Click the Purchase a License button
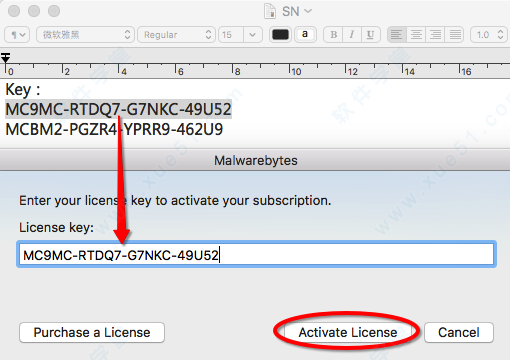 (x=92, y=332)
